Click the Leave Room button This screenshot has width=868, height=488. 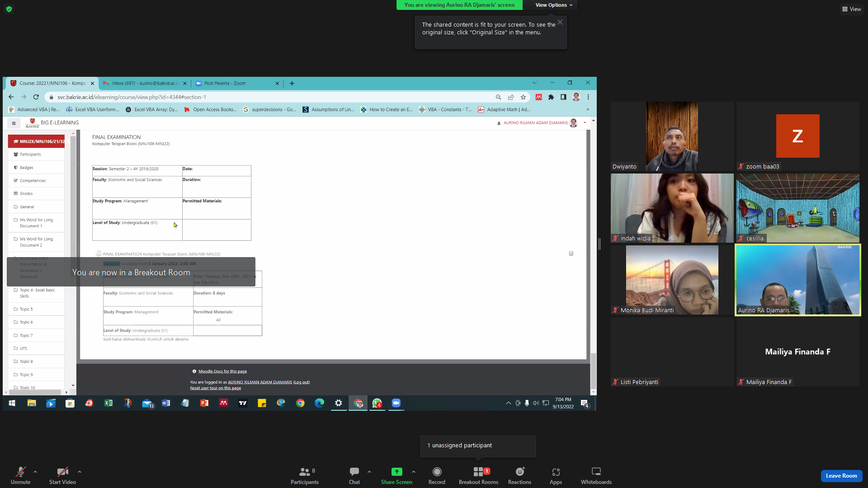pyautogui.click(x=841, y=476)
